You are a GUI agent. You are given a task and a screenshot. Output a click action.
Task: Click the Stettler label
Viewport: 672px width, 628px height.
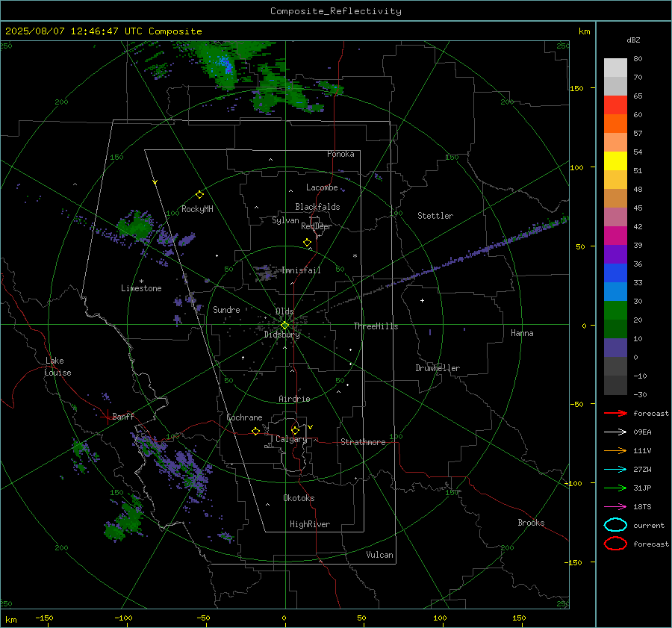coord(435,216)
